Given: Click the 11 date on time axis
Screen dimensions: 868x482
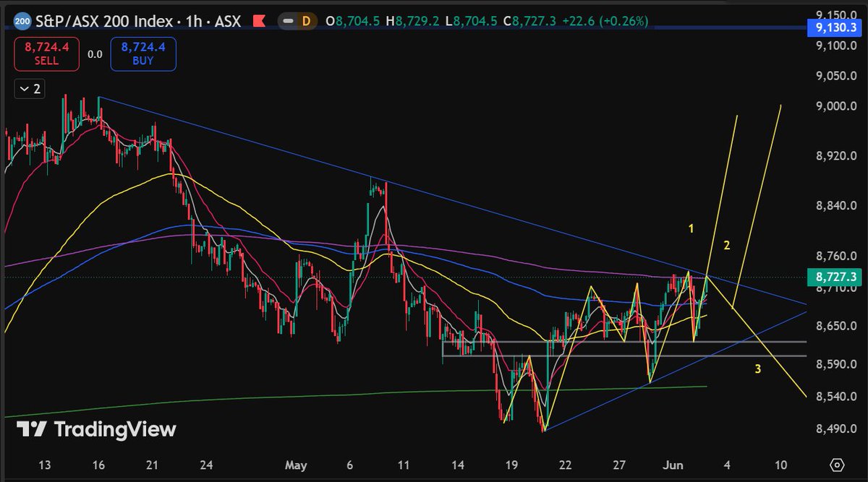Looking at the screenshot, I should tap(404, 465).
